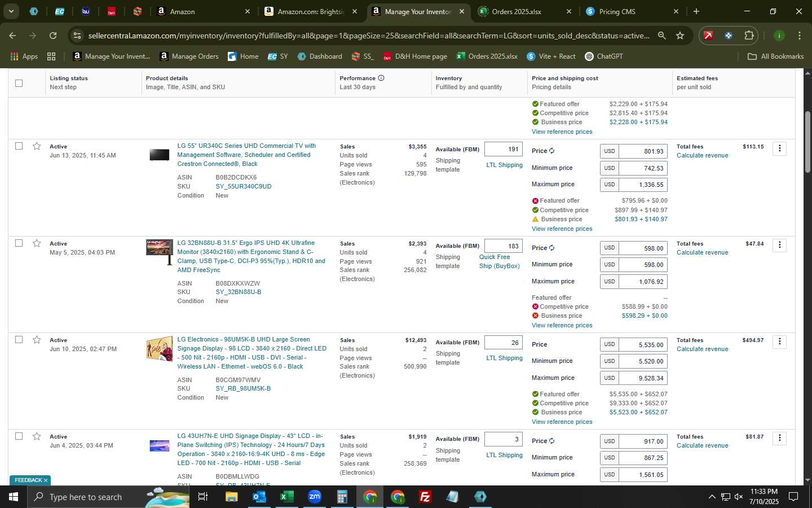
Task: Click Calculate revenue for $494.97 fees
Action: [x=702, y=349]
